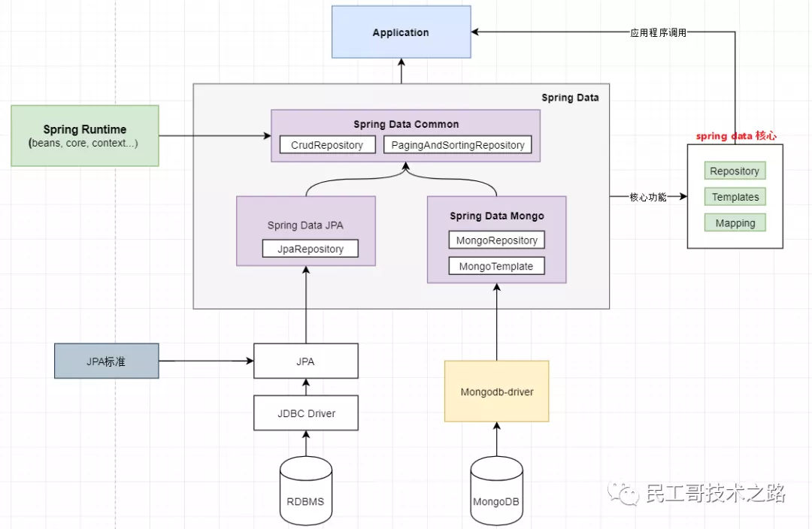This screenshot has height=529, width=812.
Task: Select the green Mapping item
Action: [735, 222]
